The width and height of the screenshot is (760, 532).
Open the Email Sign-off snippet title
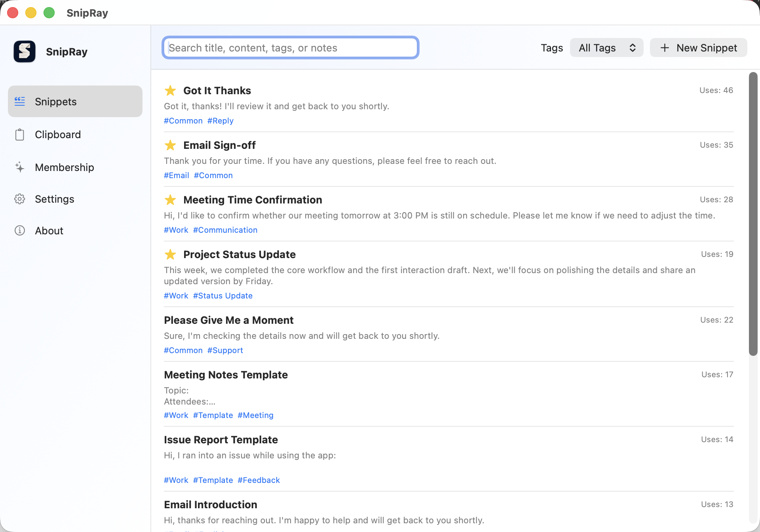[x=219, y=145]
